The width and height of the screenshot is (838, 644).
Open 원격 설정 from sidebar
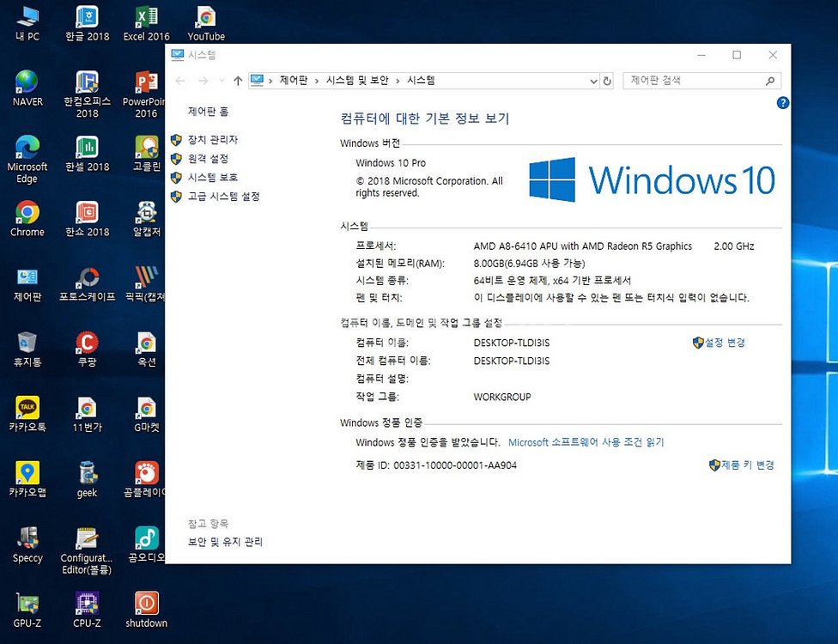click(208, 159)
